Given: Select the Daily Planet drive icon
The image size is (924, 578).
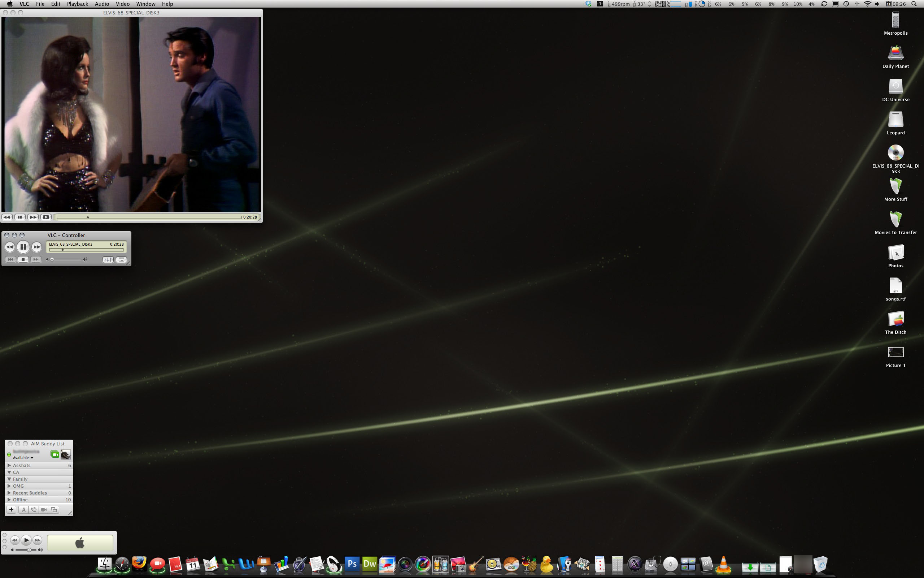Looking at the screenshot, I should (x=895, y=53).
